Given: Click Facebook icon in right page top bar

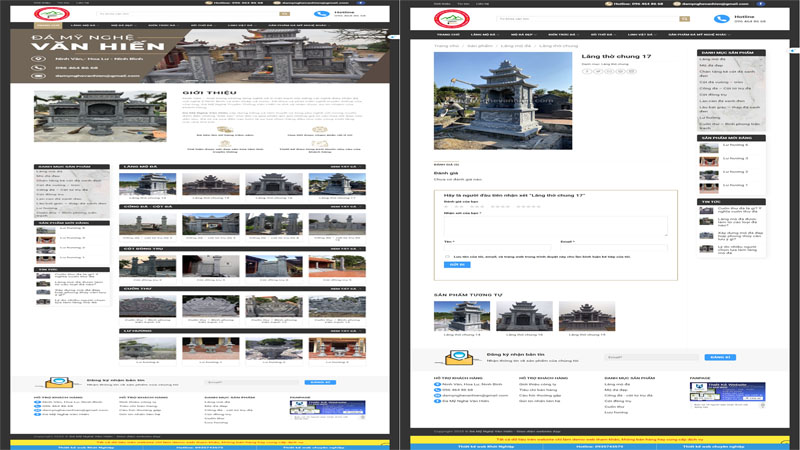Looking at the screenshot, I should click(760, 4).
